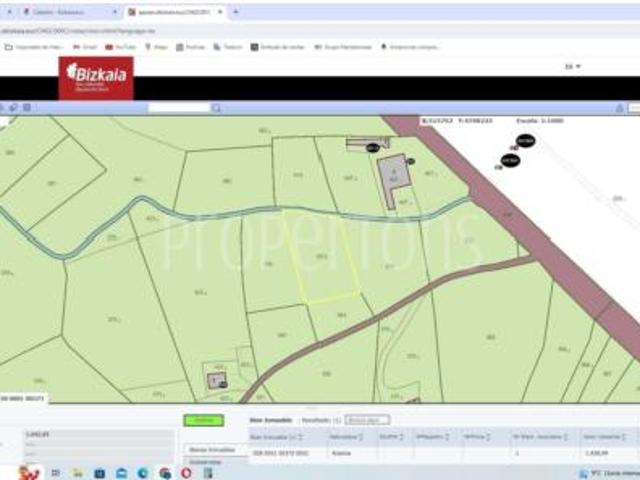Open a new browser tab
Viewport: 640px width, 480px height.
pyautogui.click(x=236, y=12)
